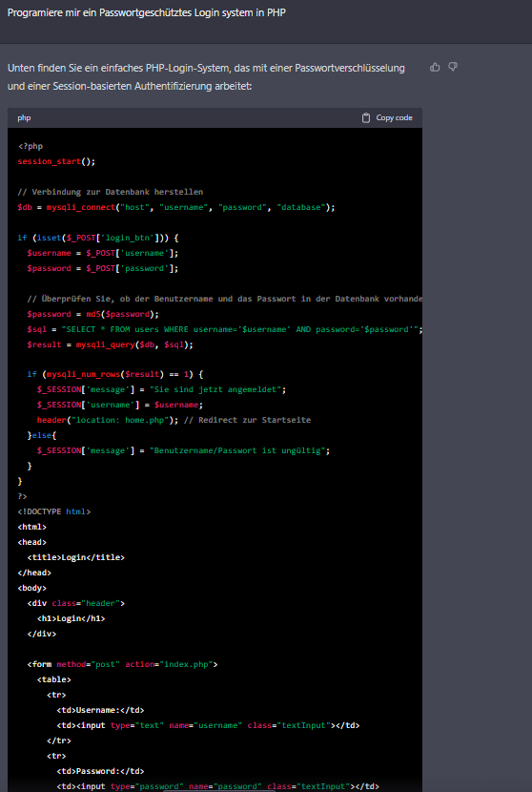Click the '<html>' tag line

(x=32, y=527)
